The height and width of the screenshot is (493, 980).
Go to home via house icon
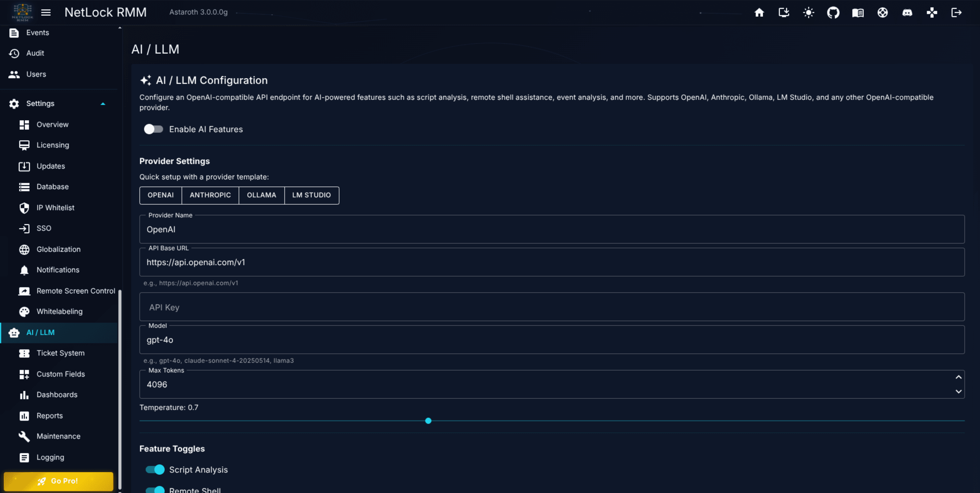759,13
